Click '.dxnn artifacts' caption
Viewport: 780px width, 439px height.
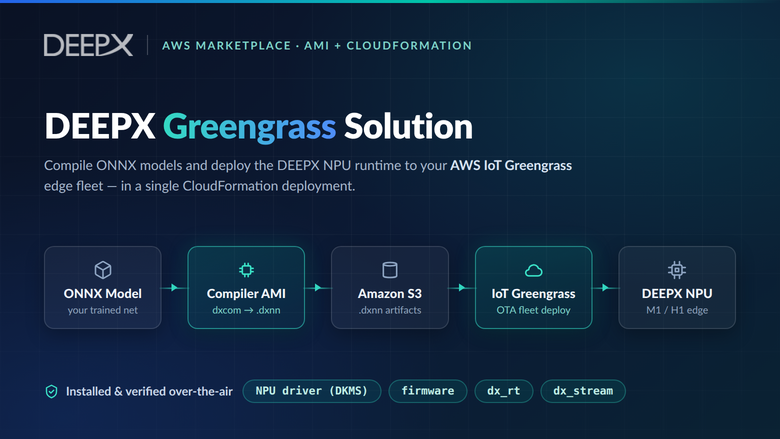tap(390, 310)
